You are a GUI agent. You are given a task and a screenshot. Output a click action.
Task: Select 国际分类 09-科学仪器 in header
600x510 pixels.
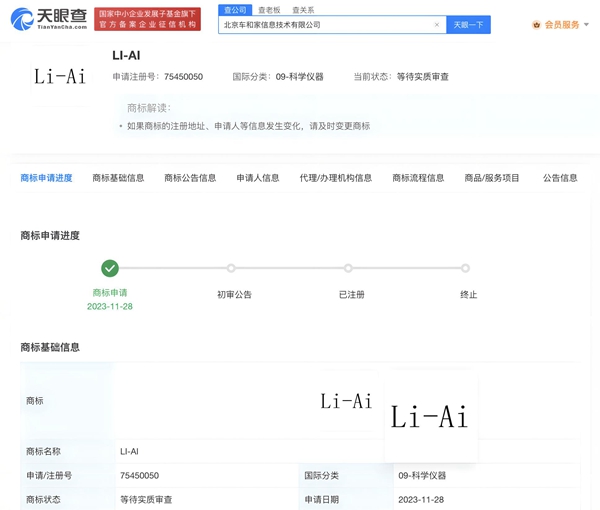(278, 77)
